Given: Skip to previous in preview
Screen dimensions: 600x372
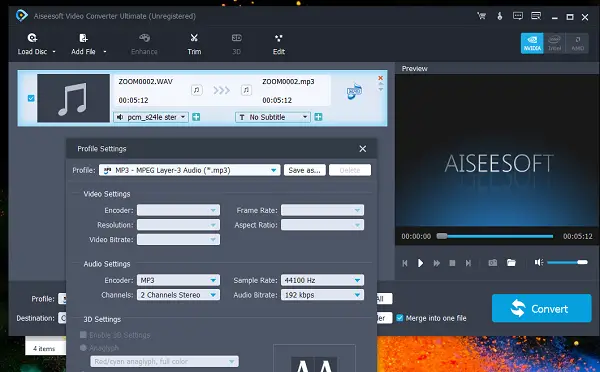Looking at the screenshot, I should click(x=405, y=263).
